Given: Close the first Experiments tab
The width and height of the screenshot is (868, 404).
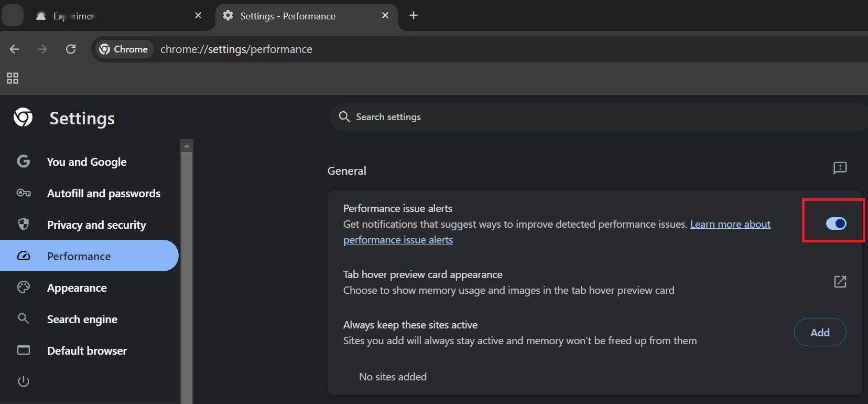Looking at the screenshot, I should [198, 15].
